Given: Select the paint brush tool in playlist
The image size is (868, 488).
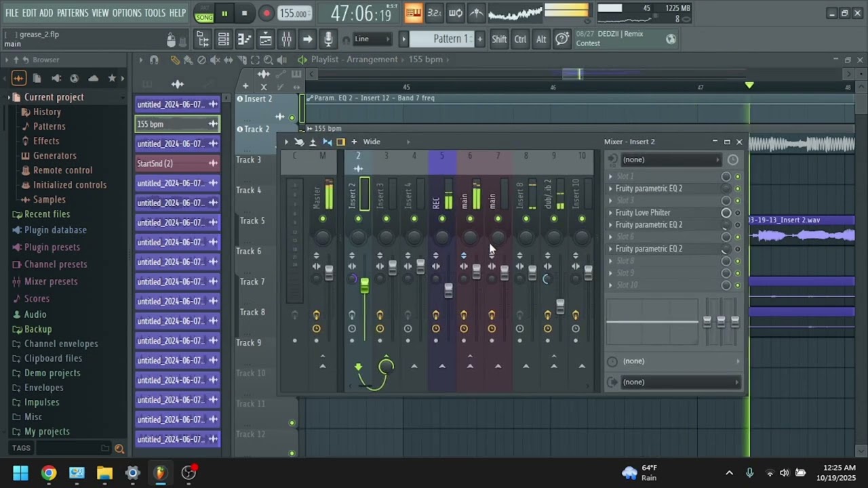Looking at the screenshot, I should (188, 60).
